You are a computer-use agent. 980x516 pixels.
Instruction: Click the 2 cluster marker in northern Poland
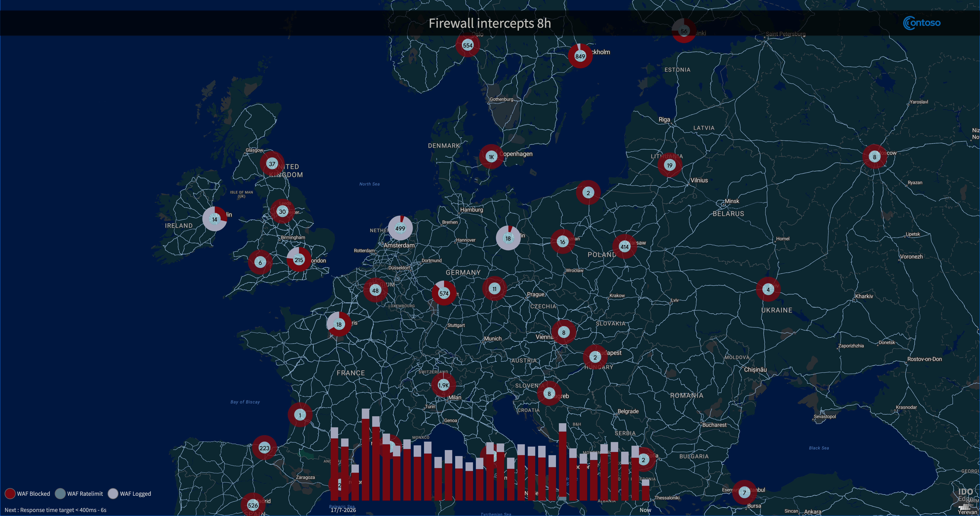click(x=588, y=192)
